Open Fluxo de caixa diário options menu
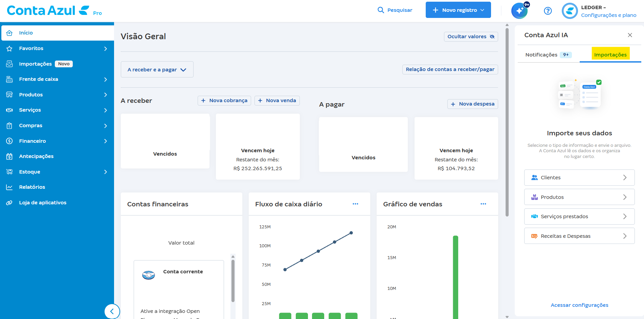 click(355, 204)
